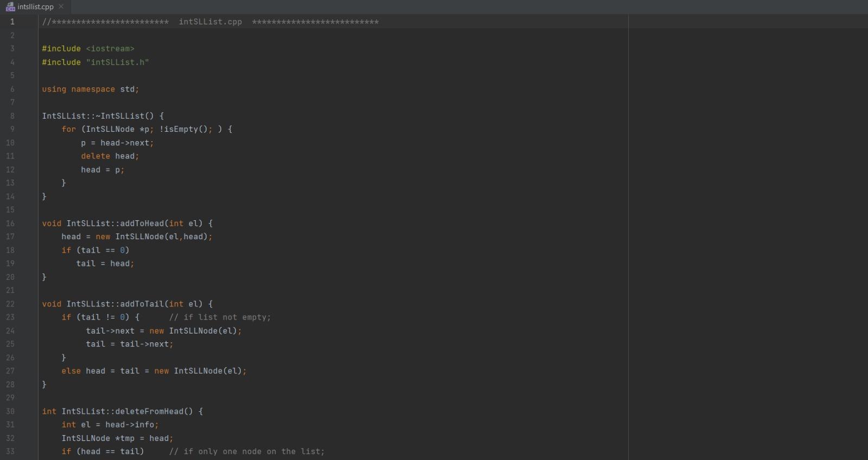868x460 pixels.
Task: Click line number 16 in the gutter
Action: (10, 223)
